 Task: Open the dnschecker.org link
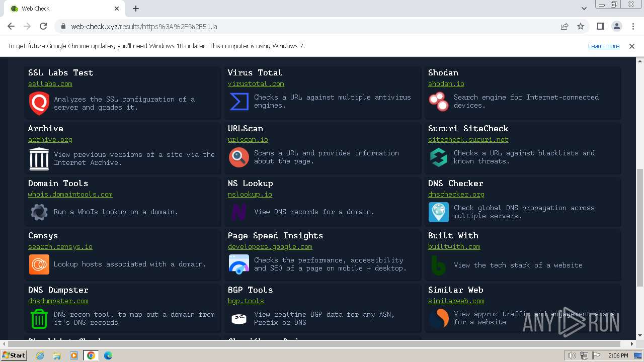[456, 195]
